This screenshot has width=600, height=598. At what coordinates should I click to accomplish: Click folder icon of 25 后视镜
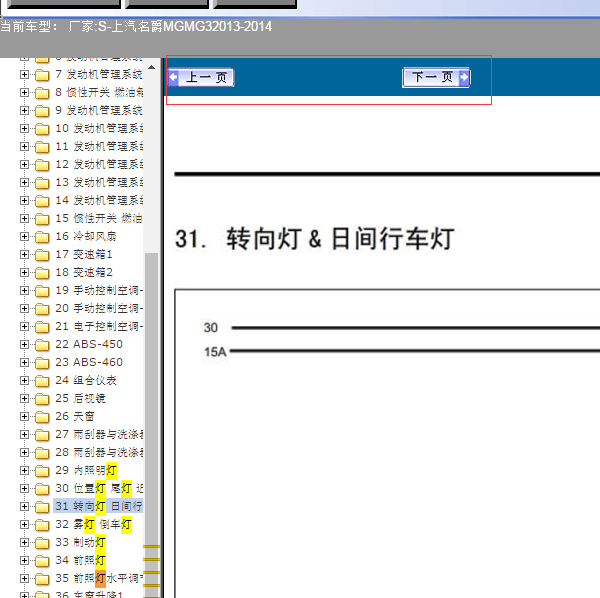[42, 399]
